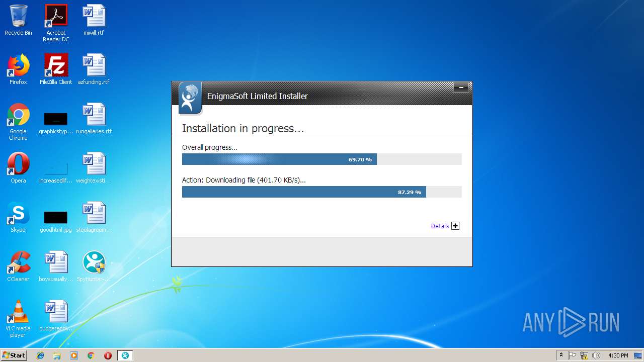The height and width of the screenshot is (362, 644).
Task: Minimize the EnigmaSoft installer window
Action: (461, 87)
